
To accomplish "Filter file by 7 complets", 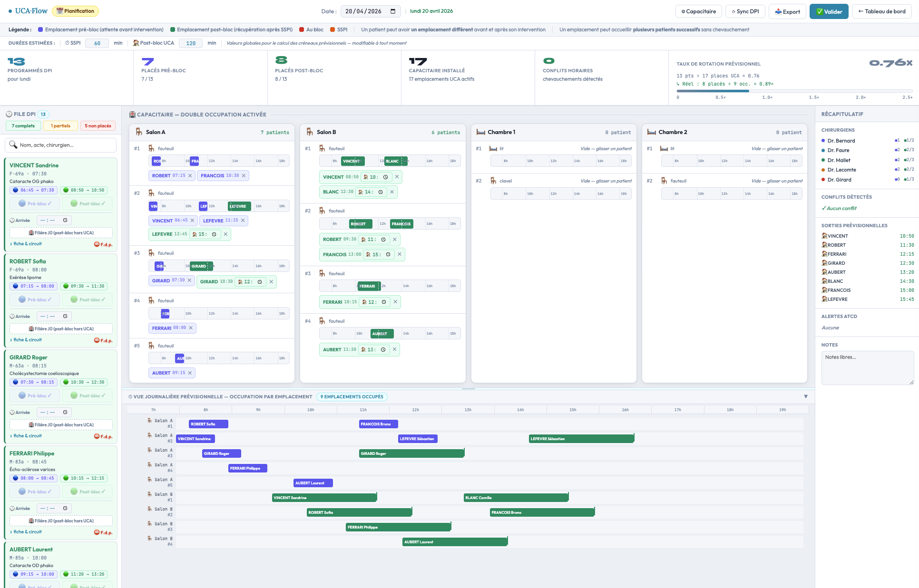I will (23, 126).
